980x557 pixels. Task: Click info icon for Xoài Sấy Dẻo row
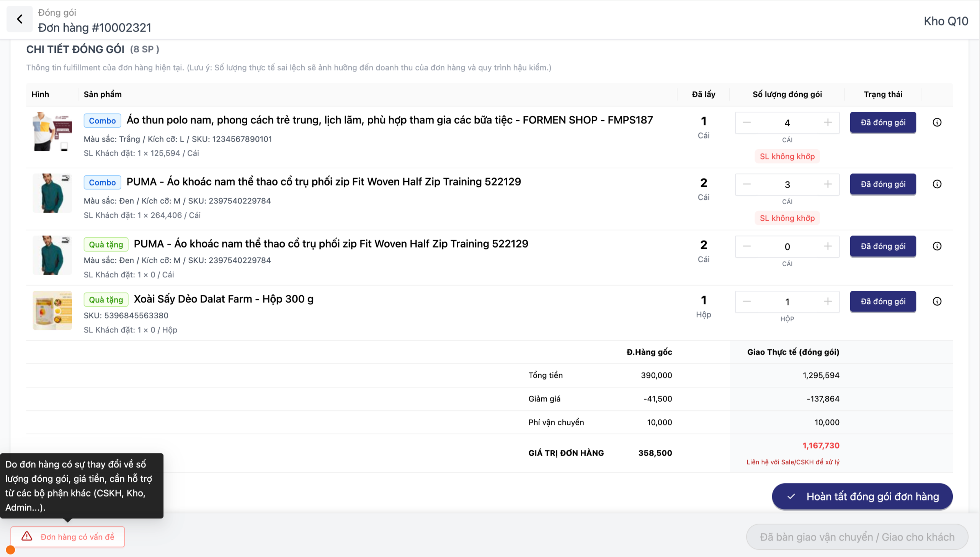coord(937,301)
